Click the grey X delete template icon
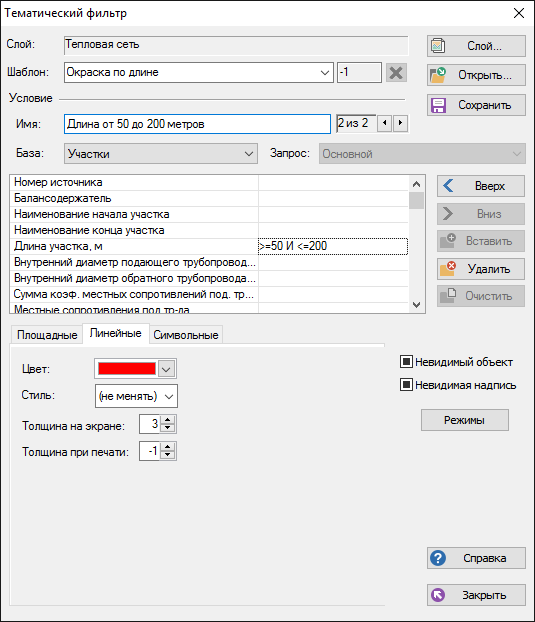This screenshot has width=535, height=622. [x=396, y=73]
